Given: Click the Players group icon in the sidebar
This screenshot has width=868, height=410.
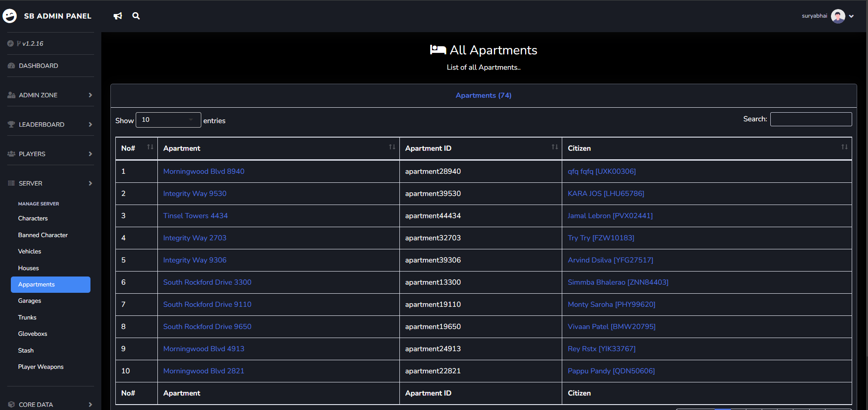Looking at the screenshot, I should [x=10, y=153].
